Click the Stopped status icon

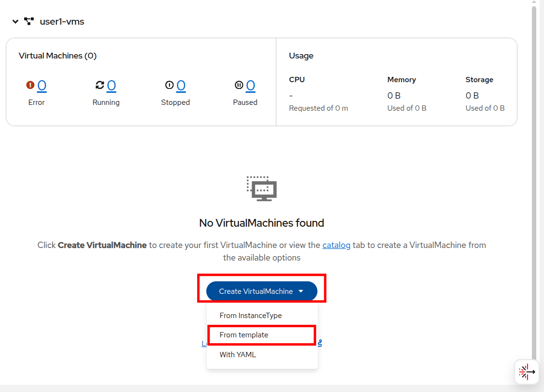(x=169, y=85)
